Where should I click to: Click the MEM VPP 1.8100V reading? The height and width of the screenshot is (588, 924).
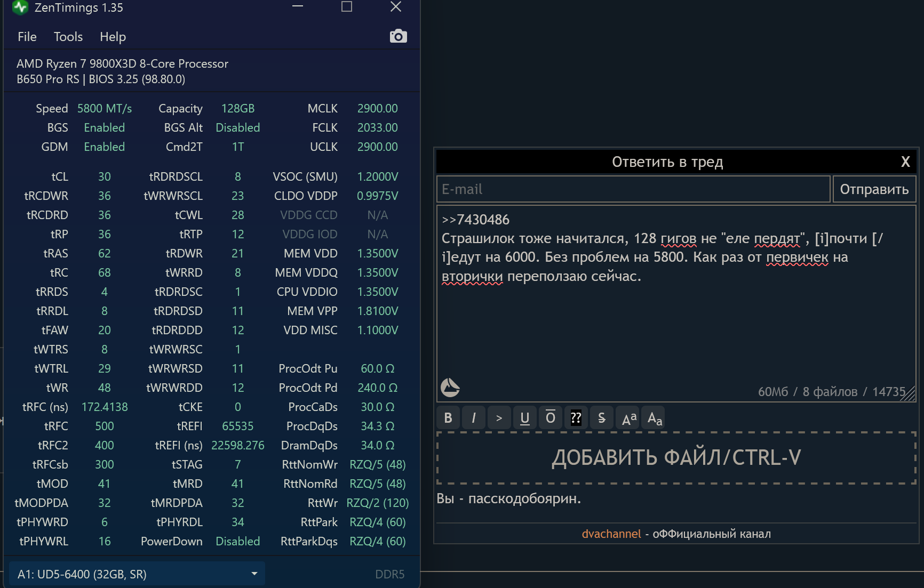[378, 311]
